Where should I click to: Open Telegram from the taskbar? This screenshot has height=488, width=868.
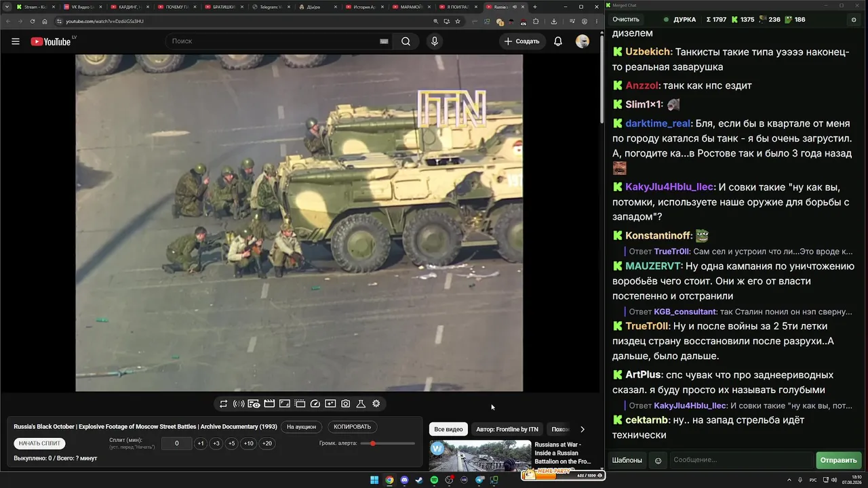480,481
